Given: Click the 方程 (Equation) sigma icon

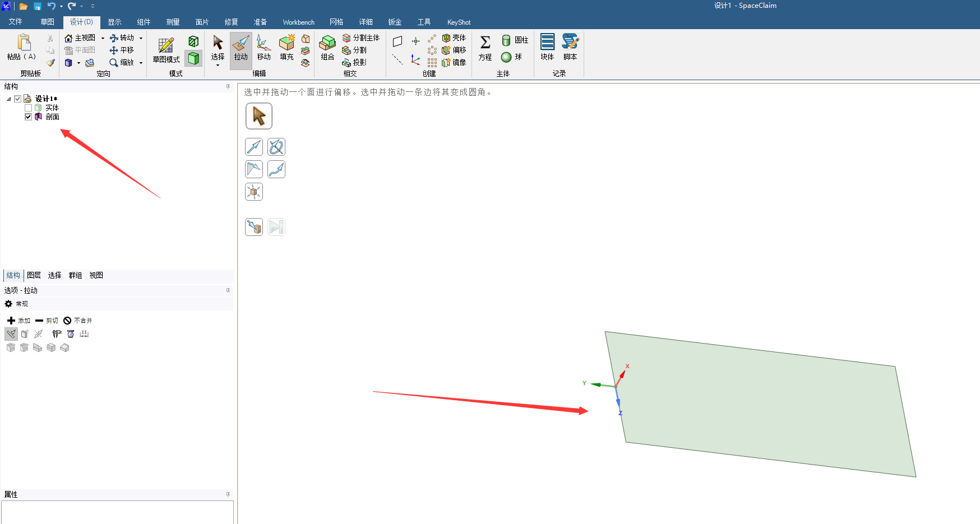Looking at the screenshot, I should pos(485,48).
